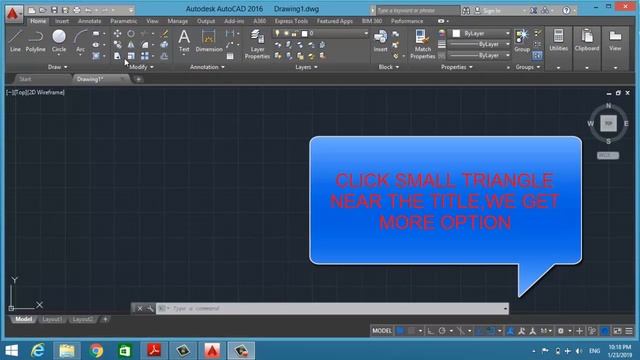The width and height of the screenshot is (640, 360).
Task: Select the Scale tool icon
Action: pos(131,56)
